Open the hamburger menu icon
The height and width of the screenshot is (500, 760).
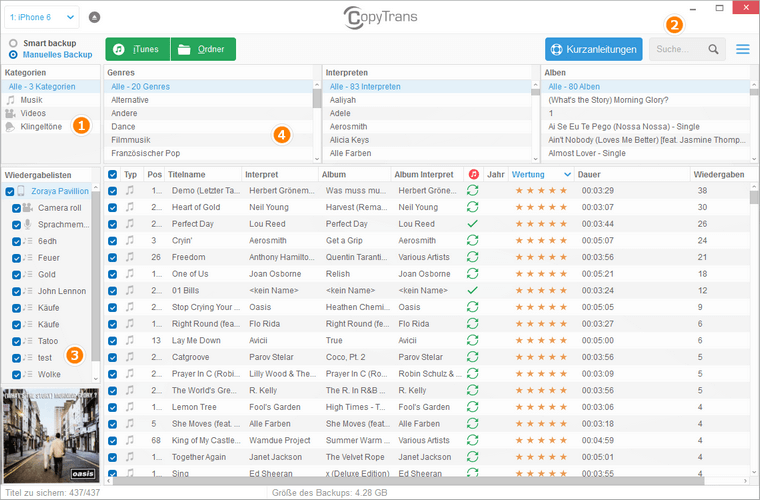pos(743,49)
